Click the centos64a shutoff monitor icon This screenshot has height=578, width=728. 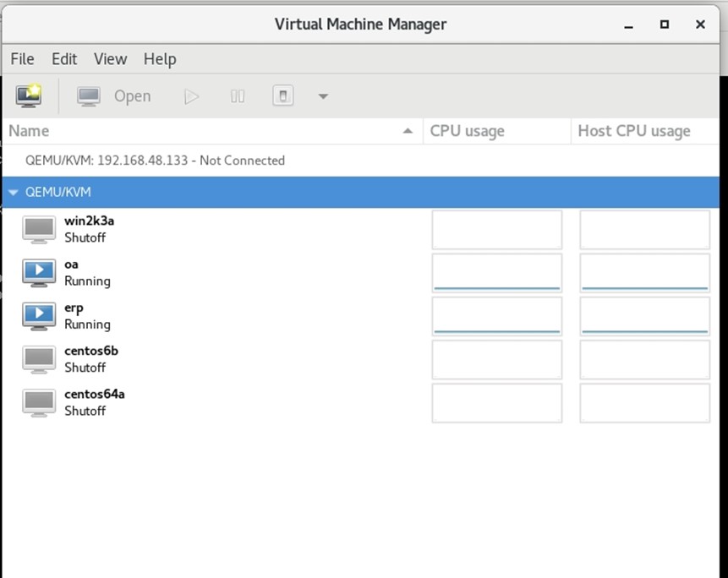click(x=39, y=402)
